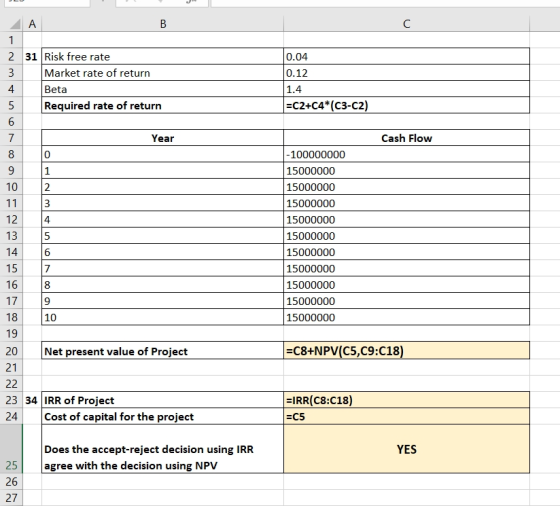
Task: Select row 13 header
Action: (x=11, y=236)
